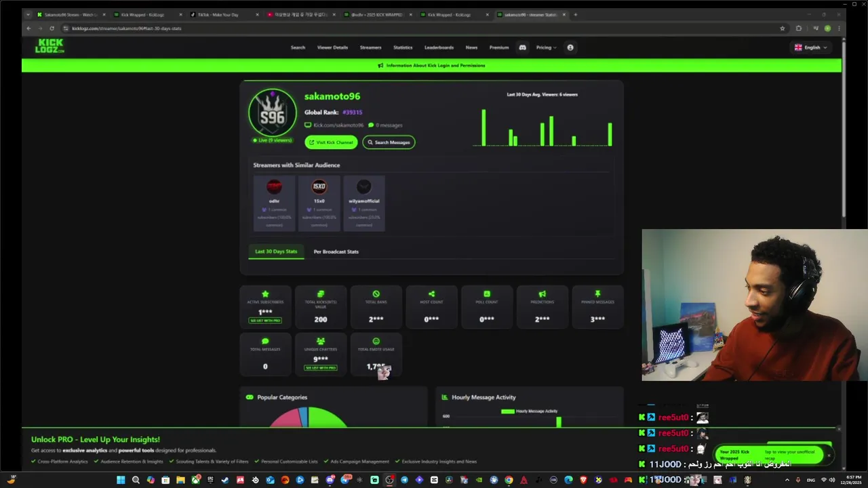Open the Windows Start menu
The image size is (868, 488).
tap(121, 480)
